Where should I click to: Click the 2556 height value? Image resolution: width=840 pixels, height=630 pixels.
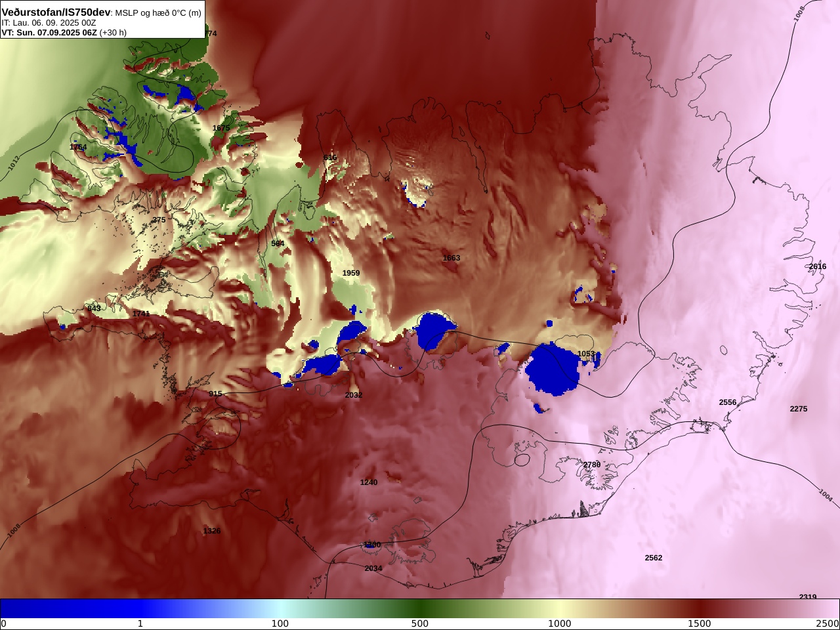pos(728,402)
